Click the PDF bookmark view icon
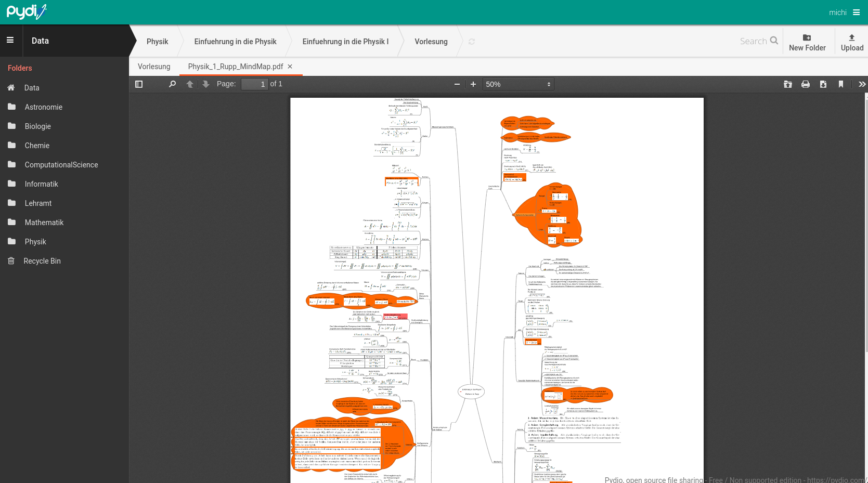This screenshot has height=483, width=868. coord(841,84)
